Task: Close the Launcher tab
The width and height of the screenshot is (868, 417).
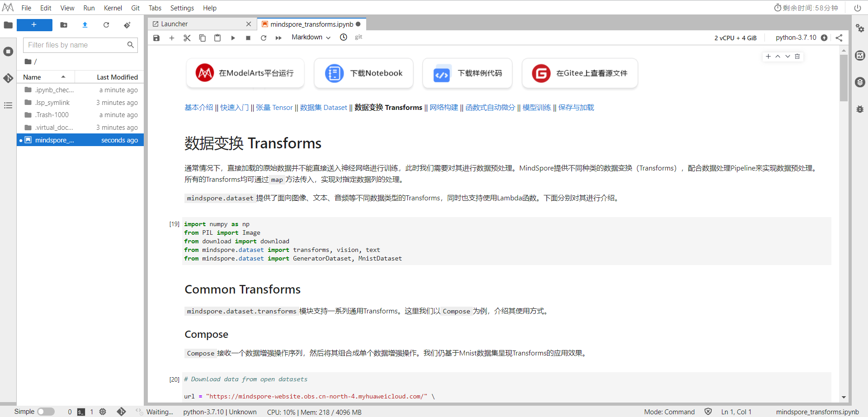Action: click(249, 24)
